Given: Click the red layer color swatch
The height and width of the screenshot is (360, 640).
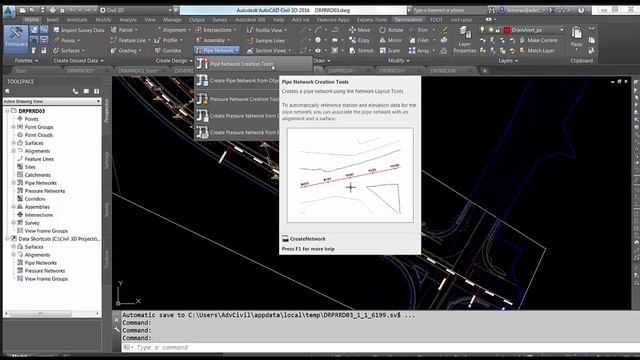Looking at the screenshot, I should (x=507, y=30).
